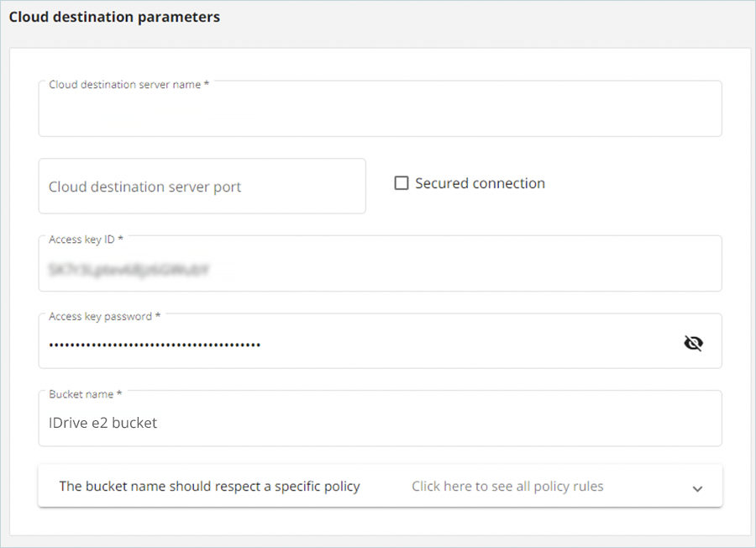
Task: Click the 'Access key ID *' label
Action: [86, 240]
